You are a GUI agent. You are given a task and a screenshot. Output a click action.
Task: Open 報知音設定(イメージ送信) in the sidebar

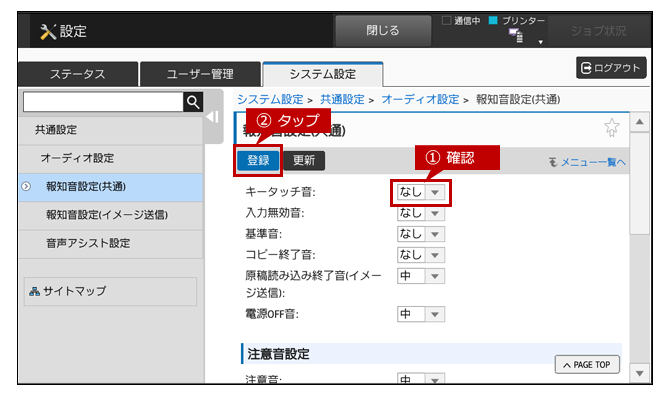[111, 215]
